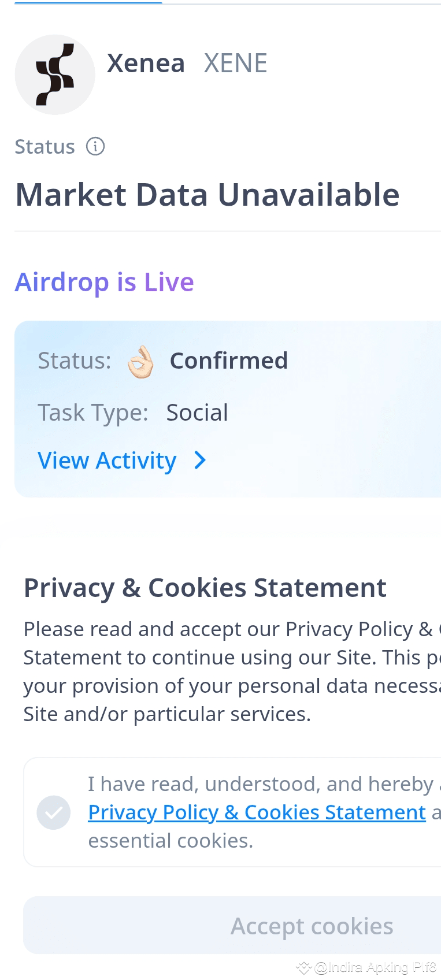Click the watermark badge icon at bottom
Viewport: 441px width, 980px height.
click(x=303, y=967)
